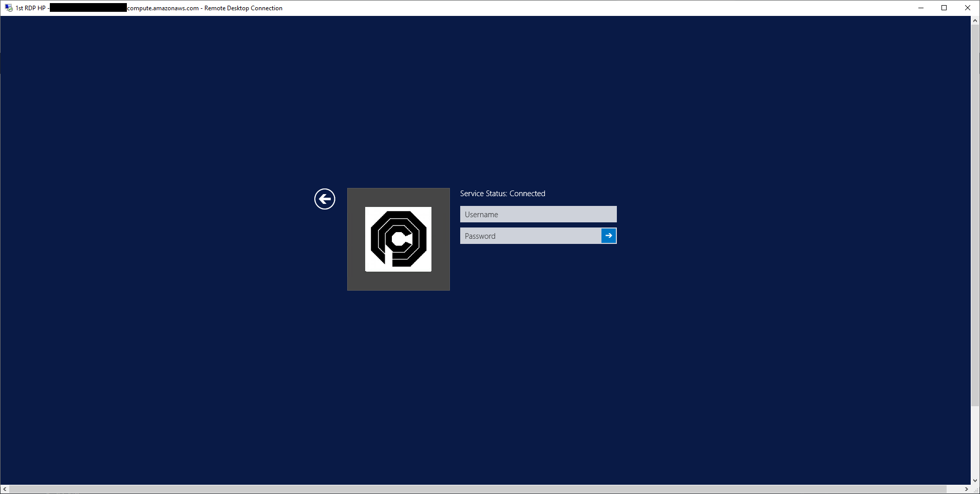
Task: Click the vertical scrollbar up arrow
Action: coord(975,21)
